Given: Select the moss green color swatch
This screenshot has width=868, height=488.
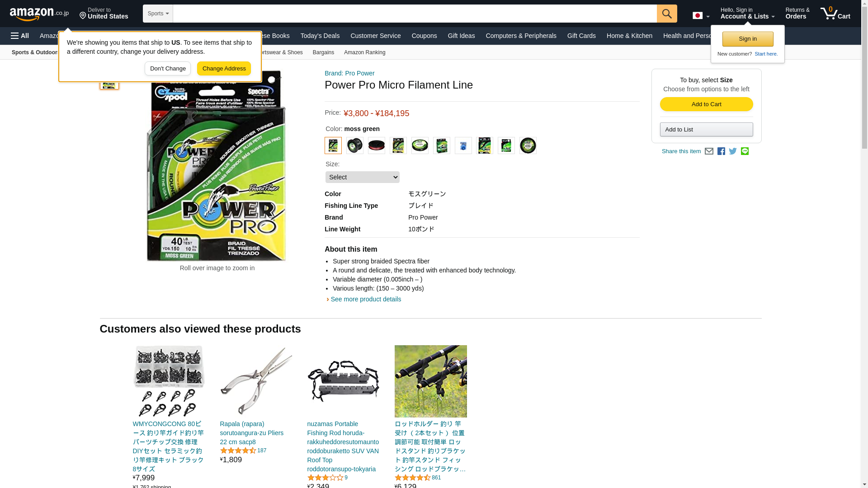Looking at the screenshot, I should (333, 145).
